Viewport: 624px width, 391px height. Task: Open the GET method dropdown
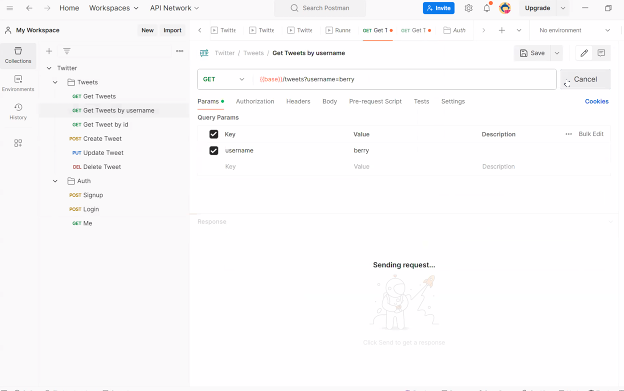click(x=224, y=79)
